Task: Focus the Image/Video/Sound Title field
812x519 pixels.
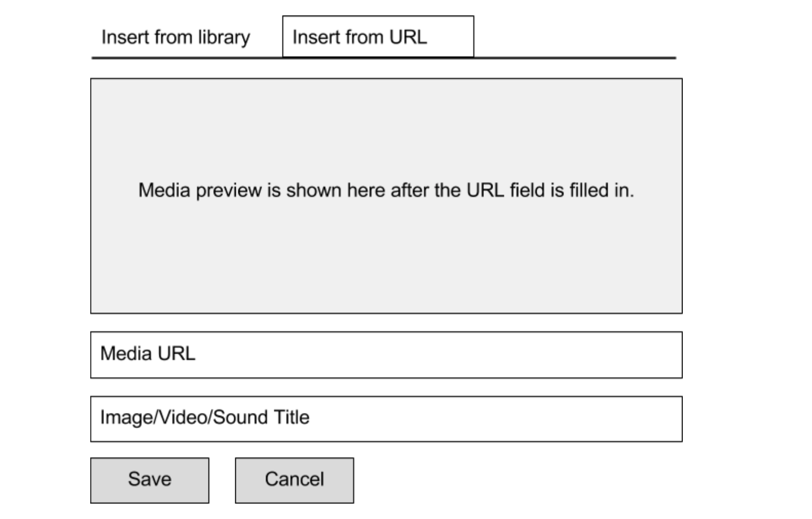Action: 386,418
